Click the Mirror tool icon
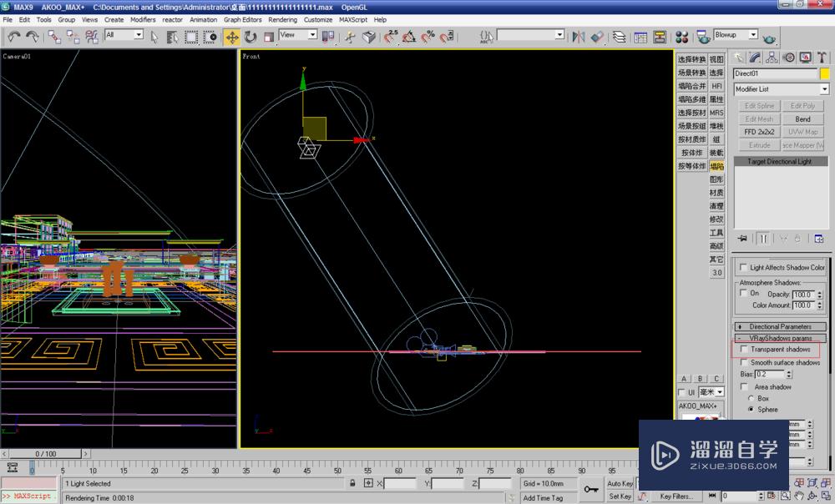 tap(578, 37)
